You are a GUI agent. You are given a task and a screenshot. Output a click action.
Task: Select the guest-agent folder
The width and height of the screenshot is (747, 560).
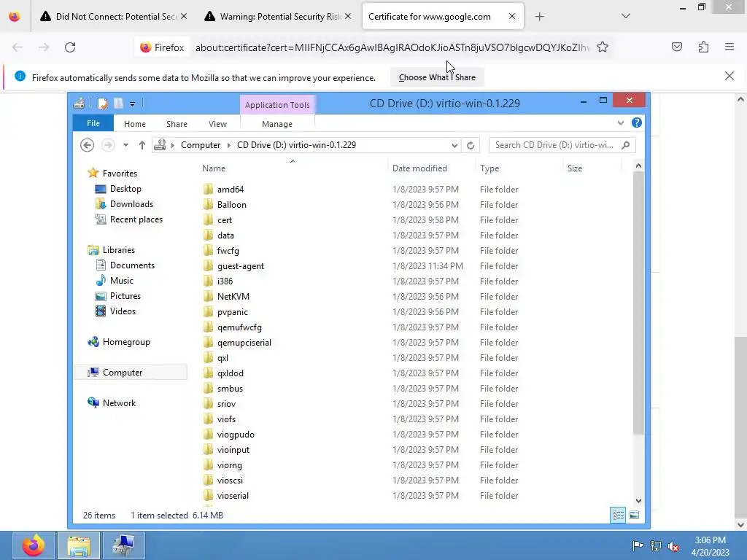tap(241, 265)
